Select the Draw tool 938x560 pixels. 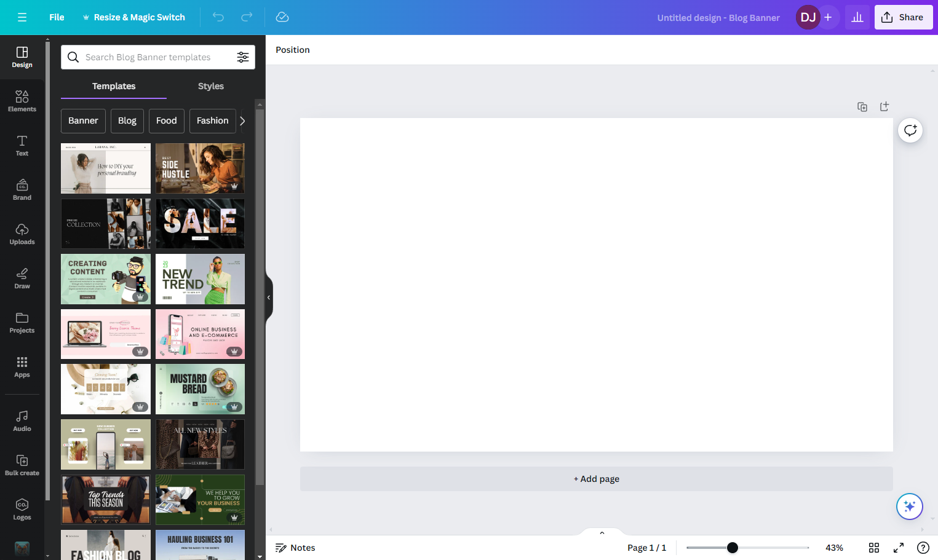click(22, 278)
